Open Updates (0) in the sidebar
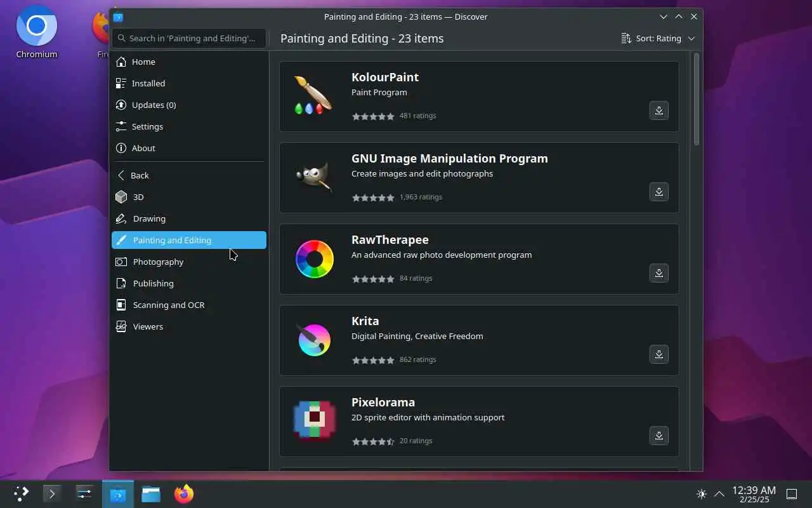Viewport: 812px width, 508px height. pos(189,105)
